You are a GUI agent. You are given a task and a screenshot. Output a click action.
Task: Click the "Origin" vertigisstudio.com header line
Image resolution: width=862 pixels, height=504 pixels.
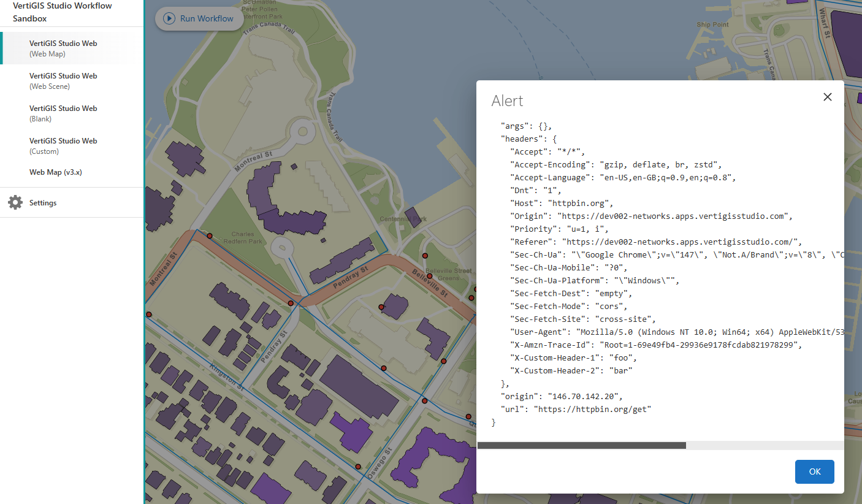(x=651, y=216)
